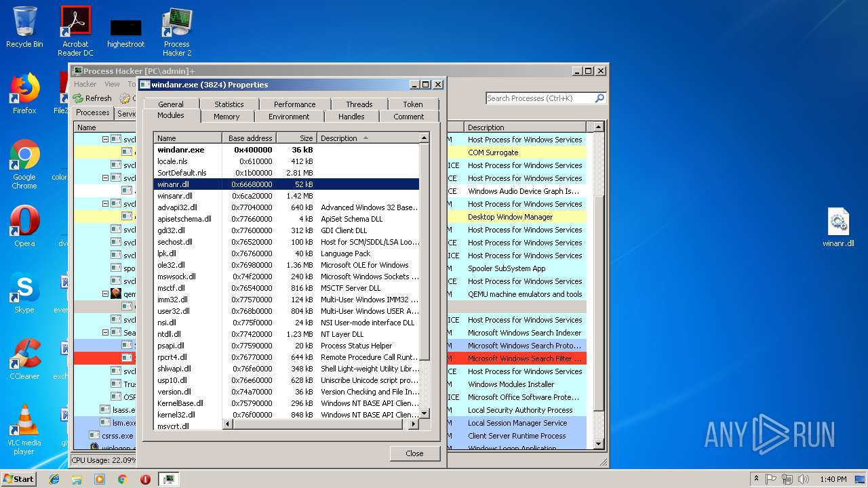The image size is (868, 488).
Task: Open the Action Center flag icon
Action: point(771,479)
